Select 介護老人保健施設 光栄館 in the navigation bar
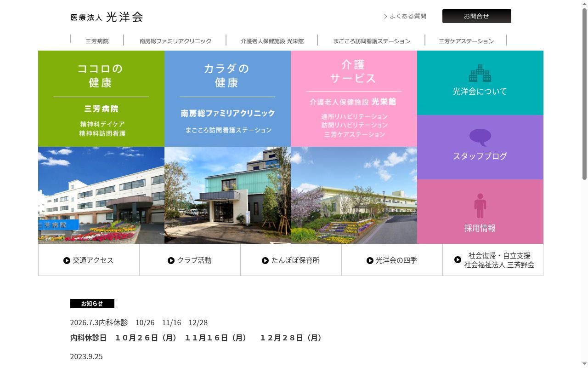Screen dimensions: 588x368 coord(272,41)
